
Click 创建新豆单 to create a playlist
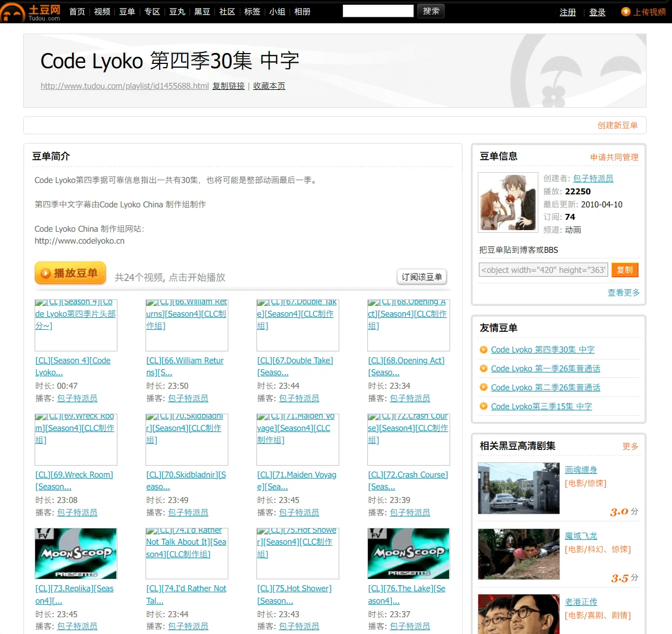[617, 125]
